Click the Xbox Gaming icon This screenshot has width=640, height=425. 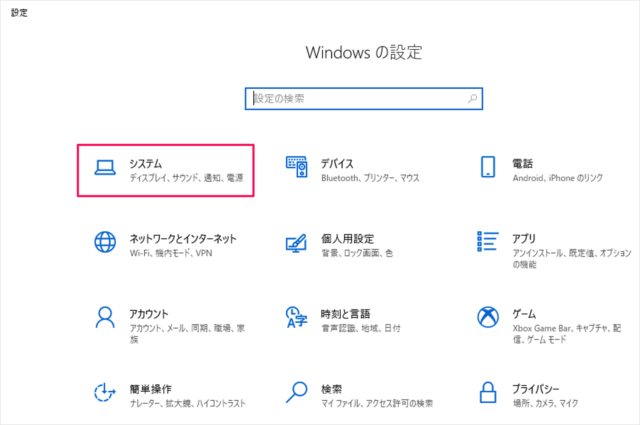(488, 317)
